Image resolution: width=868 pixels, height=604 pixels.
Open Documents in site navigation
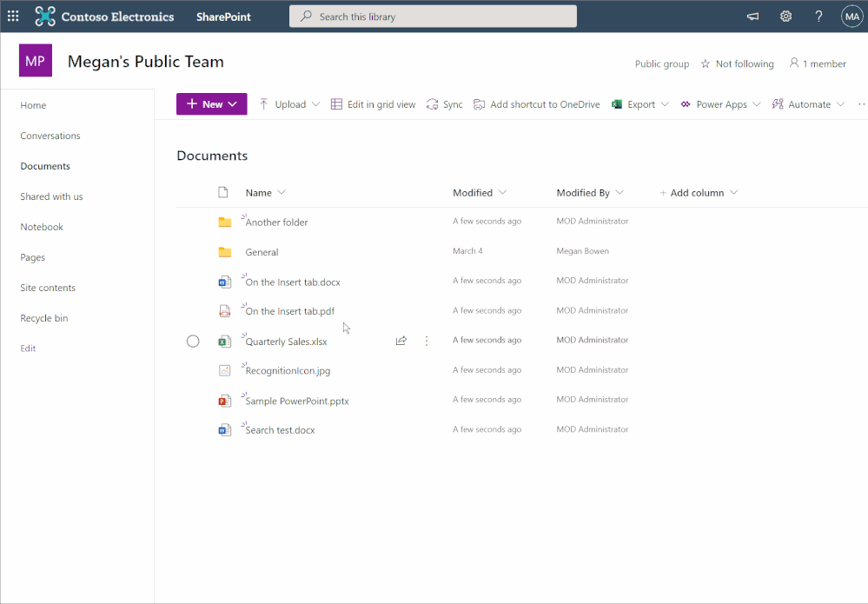(x=45, y=166)
